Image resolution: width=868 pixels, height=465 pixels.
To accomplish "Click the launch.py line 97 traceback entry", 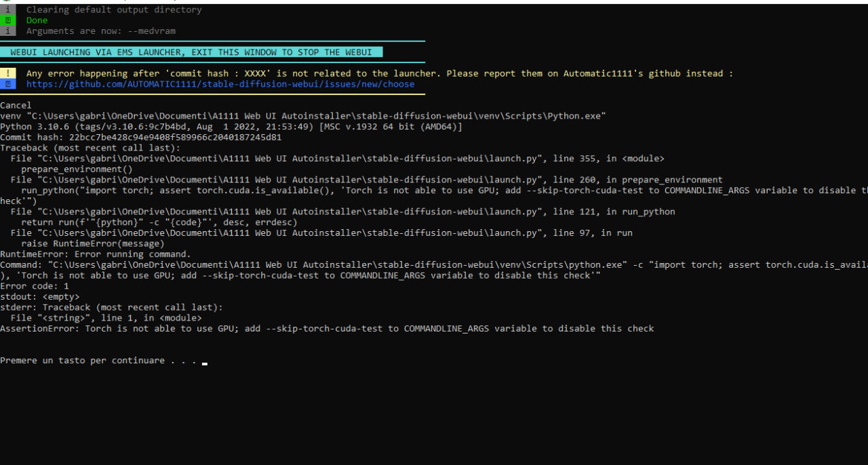I will 321,232.
